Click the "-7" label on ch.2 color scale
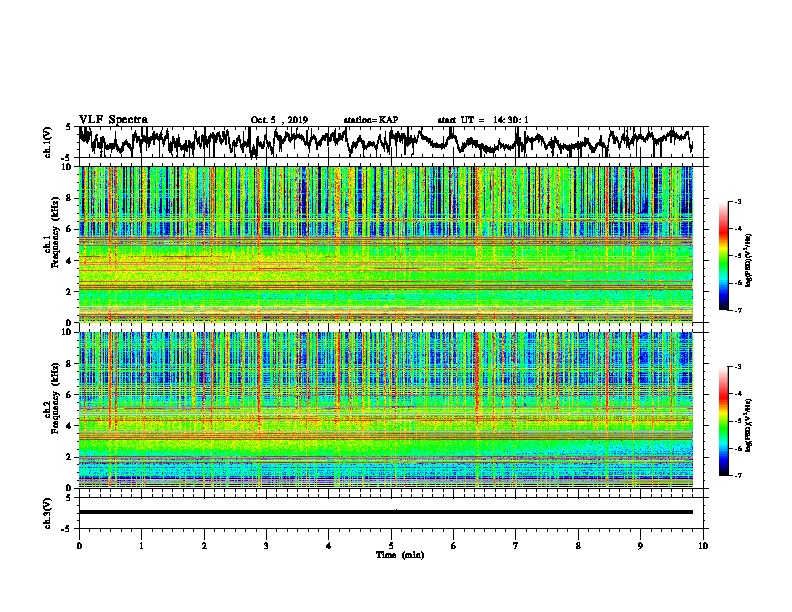The width and height of the screenshot is (792, 612). click(x=737, y=475)
